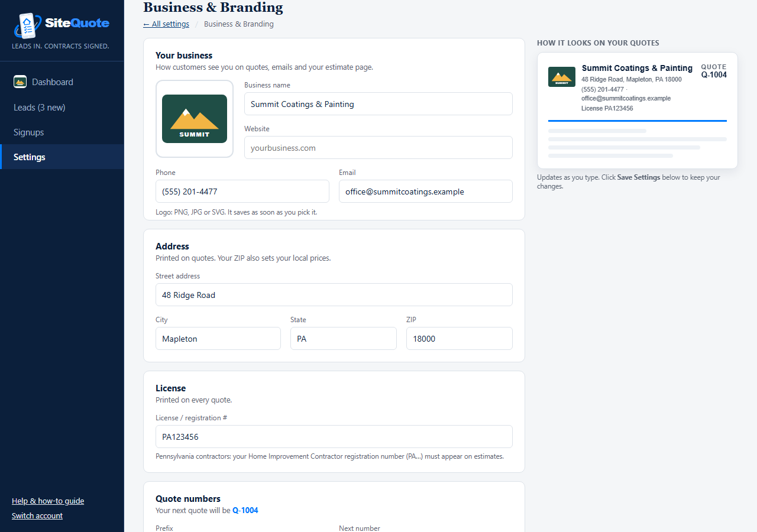Click the HOW IT LOOKS ON YOUR QUOTES heading

coord(598,43)
